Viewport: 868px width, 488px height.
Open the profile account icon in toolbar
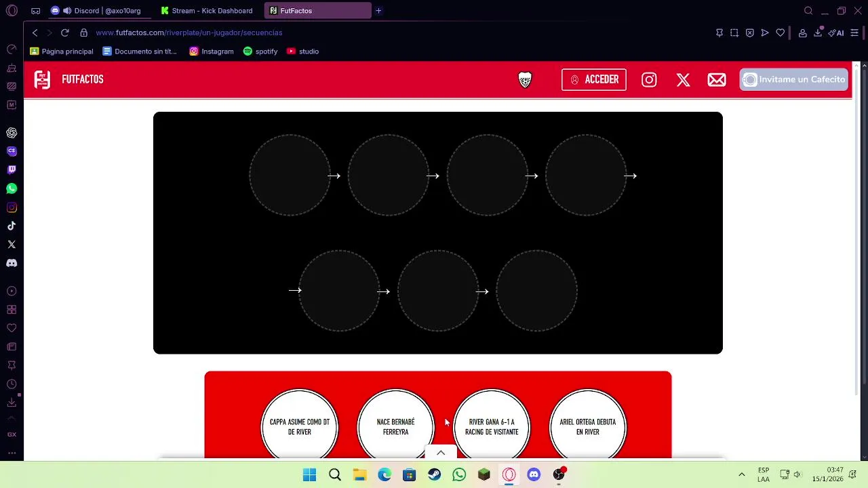[802, 33]
